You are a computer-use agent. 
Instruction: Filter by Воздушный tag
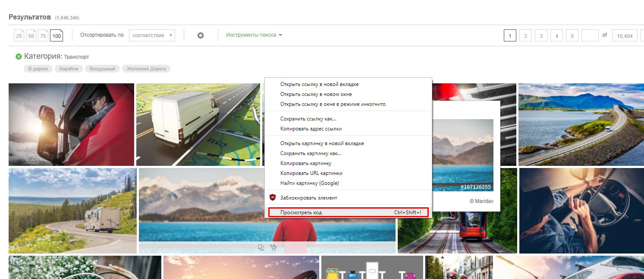[103, 69]
